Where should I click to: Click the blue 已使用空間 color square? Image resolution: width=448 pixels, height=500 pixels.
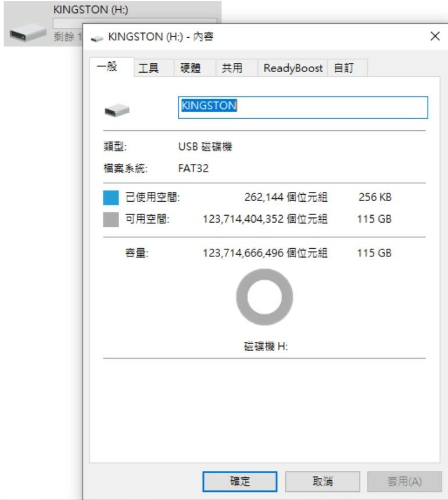[x=111, y=198]
